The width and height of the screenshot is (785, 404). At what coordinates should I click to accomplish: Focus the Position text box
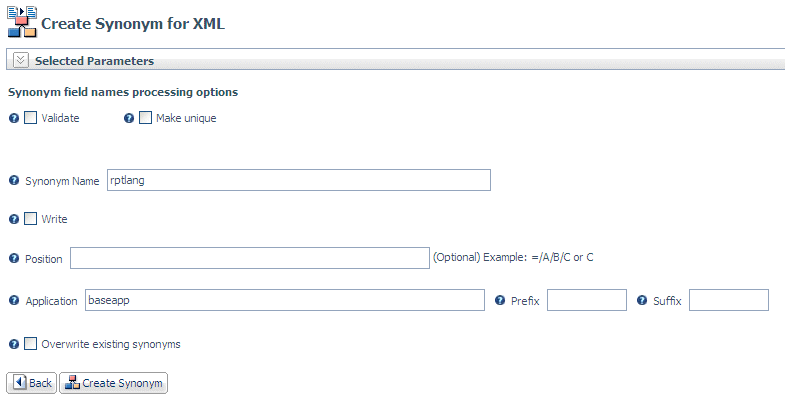[x=250, y=258]
